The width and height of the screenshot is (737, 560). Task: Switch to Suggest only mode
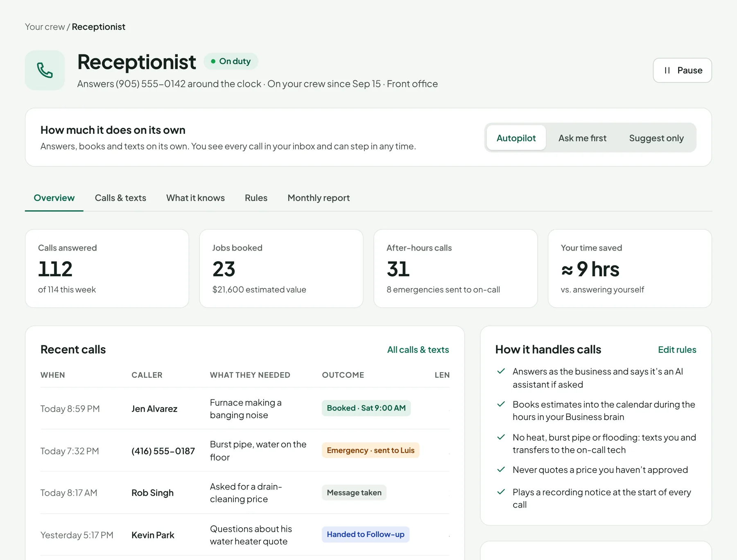point(656,138)
